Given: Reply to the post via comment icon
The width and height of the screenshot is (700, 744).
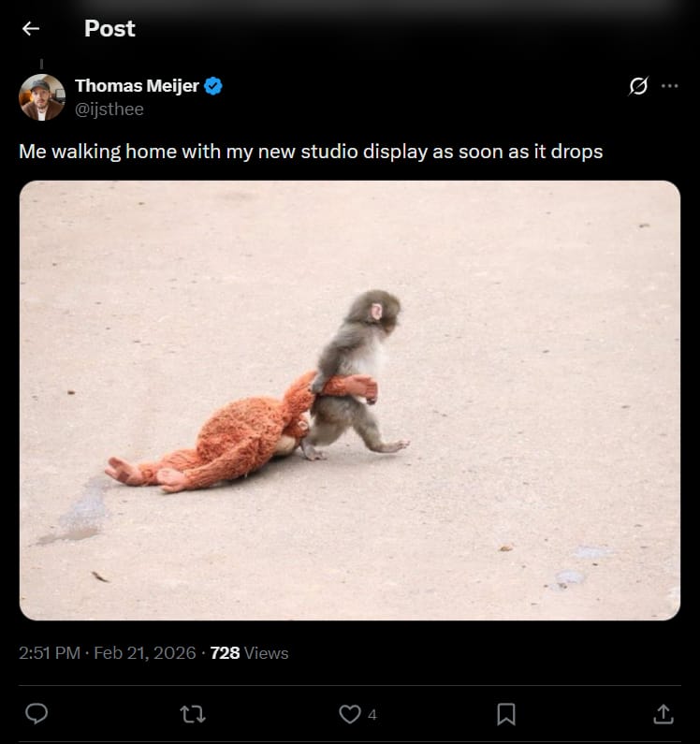Looking at the screenshot, I should (x=36, y=714).
